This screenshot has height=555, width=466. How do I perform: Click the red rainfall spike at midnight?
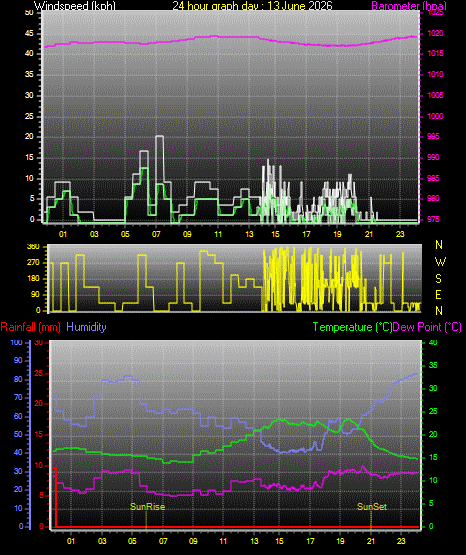point(55,496)
